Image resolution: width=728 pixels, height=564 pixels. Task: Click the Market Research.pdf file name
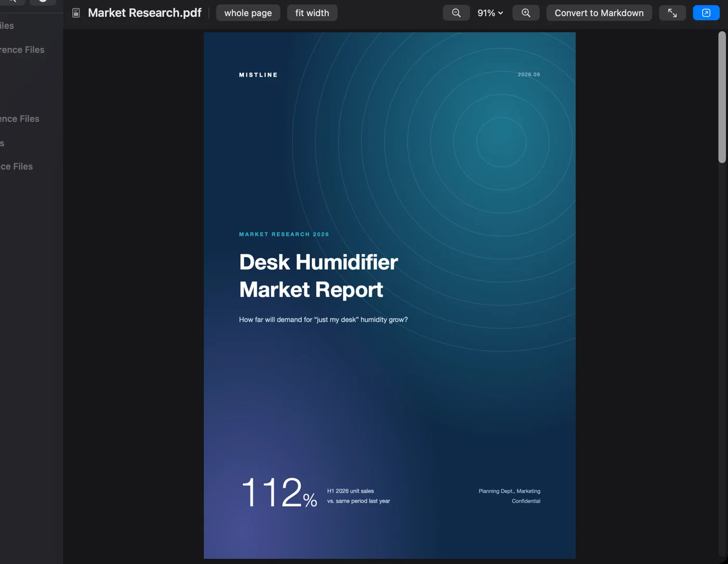(x=145, y=13)
